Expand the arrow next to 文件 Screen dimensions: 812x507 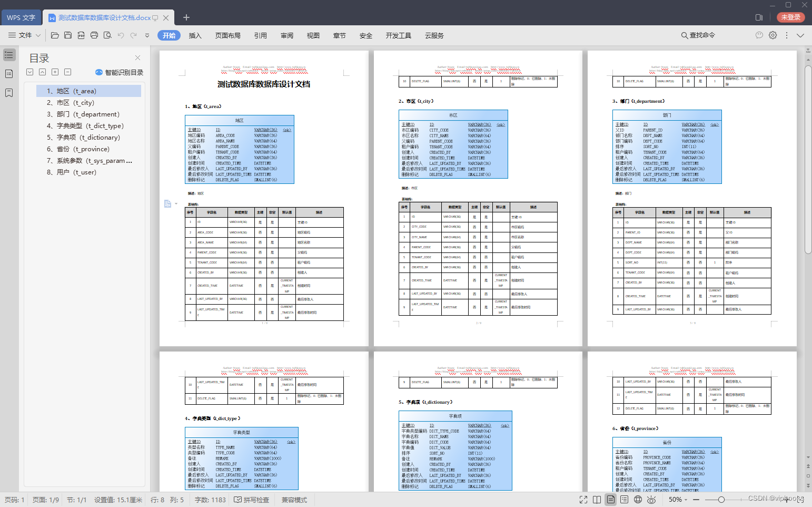pyautogui.click(x=38, y=35)
